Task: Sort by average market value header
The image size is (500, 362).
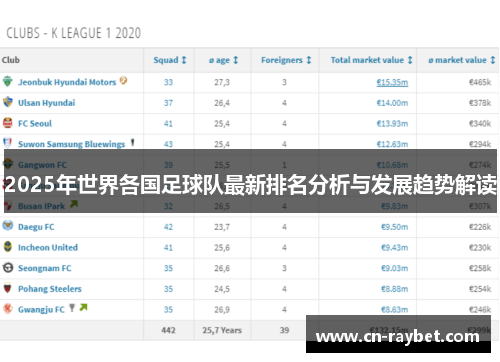Action: (x=462, y=60)
